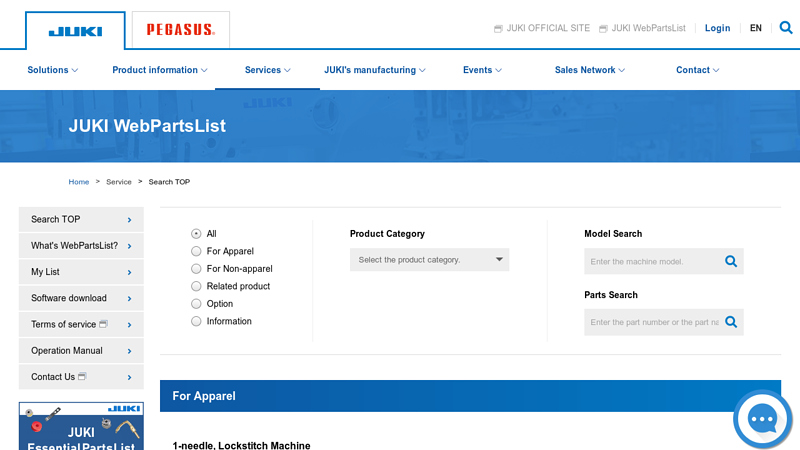Open What's WebPartsList? sidebar item
This screenshot has width=800, height=450.
point(81,246)
